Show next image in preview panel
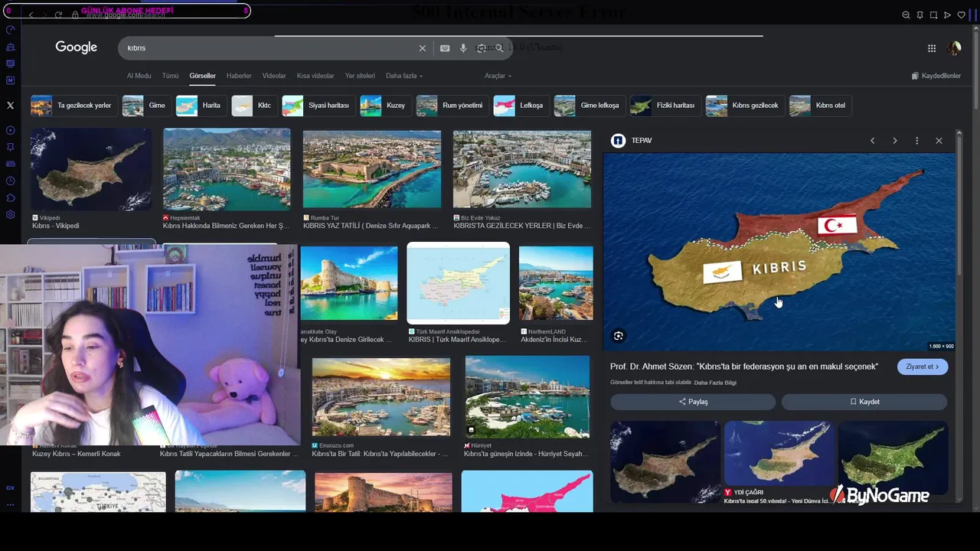This screenshot has height=551, width=980. click(x=894, y=141)
